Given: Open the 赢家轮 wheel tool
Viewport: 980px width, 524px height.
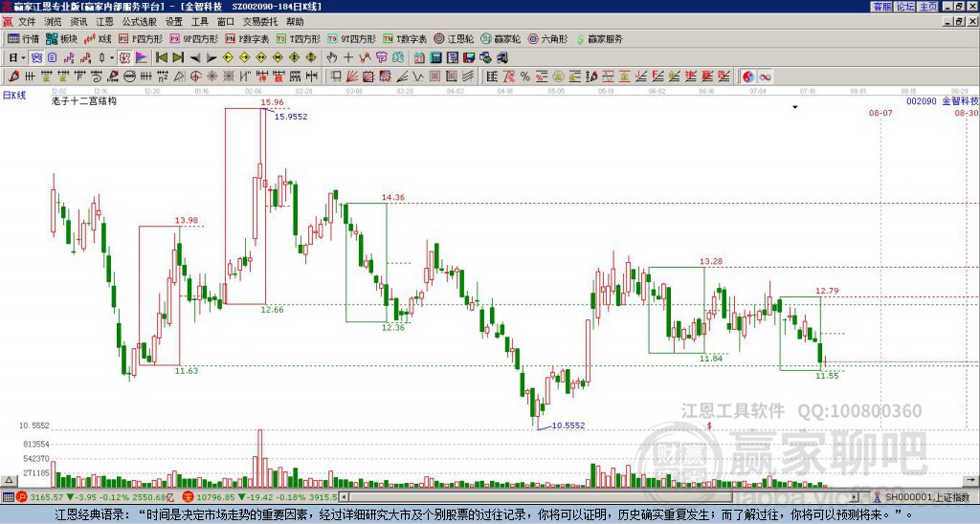Looking at the screenshot, I should (501, 38).
